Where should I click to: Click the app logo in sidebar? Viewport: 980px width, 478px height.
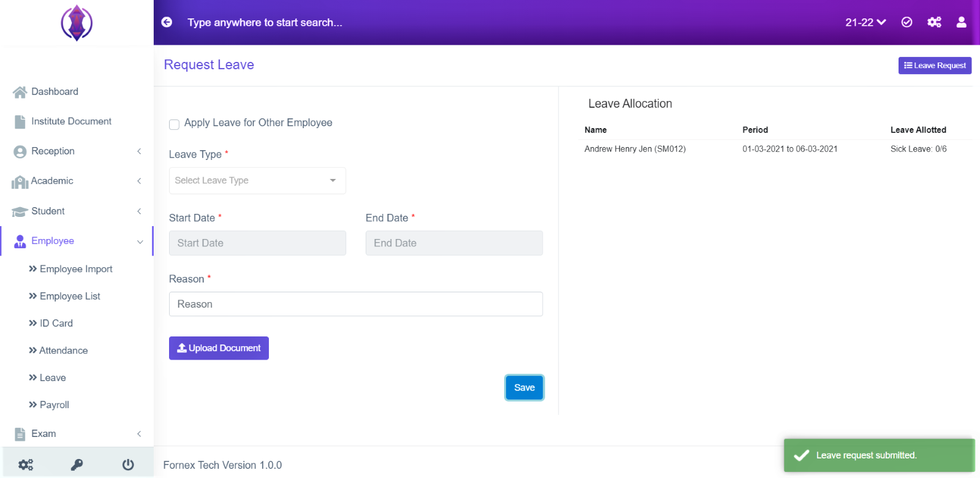click(x=77, y=23)
